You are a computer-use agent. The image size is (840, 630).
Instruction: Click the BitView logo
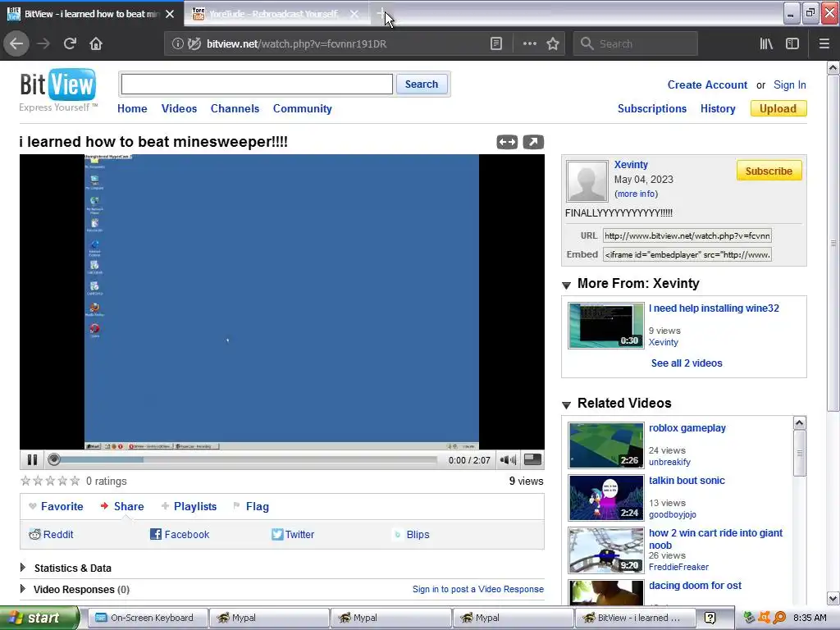[58, 84]
